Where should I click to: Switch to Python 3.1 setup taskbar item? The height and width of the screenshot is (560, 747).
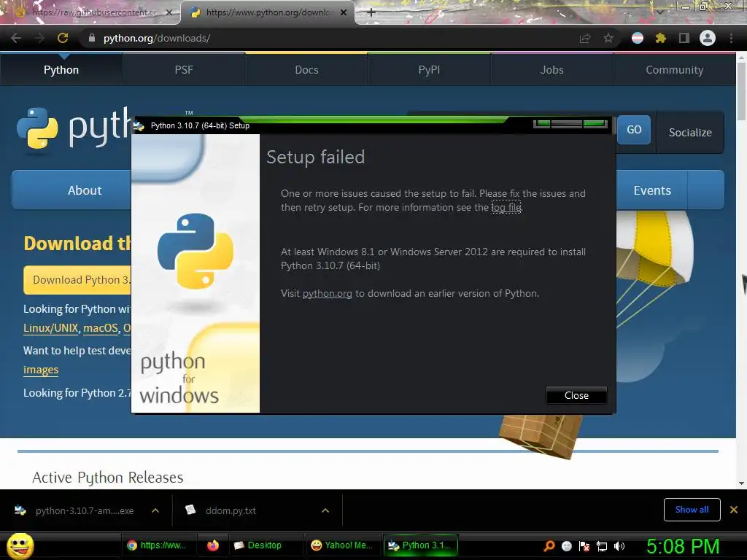point(421,545)
